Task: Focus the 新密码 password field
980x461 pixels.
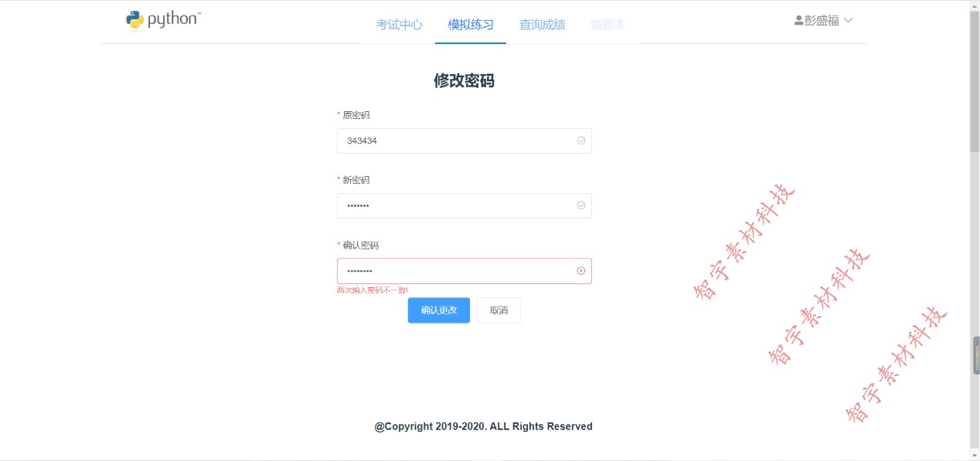Action: tap(464, 205)
